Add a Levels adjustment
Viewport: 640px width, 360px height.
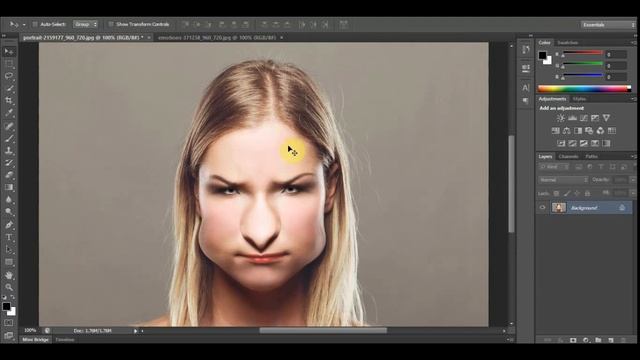[x=572, y=118]
